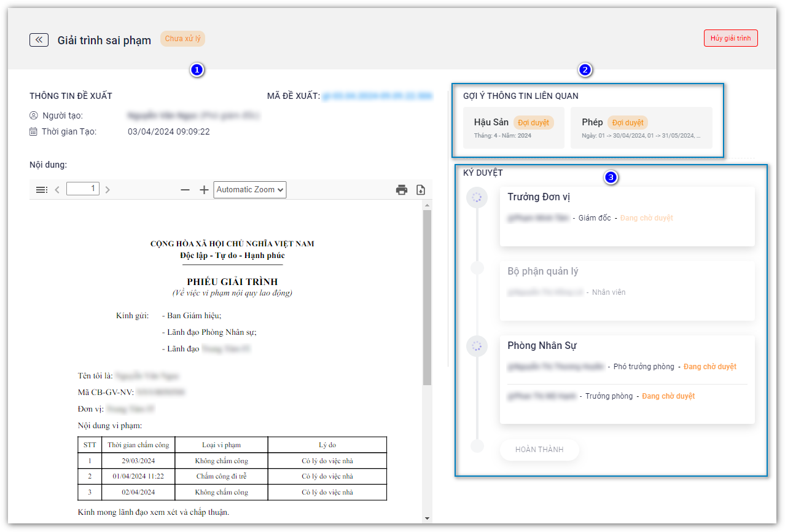Click the PDF vertical scrollbar thumb
Screen dimensions: 785x532
click(427, 295)
